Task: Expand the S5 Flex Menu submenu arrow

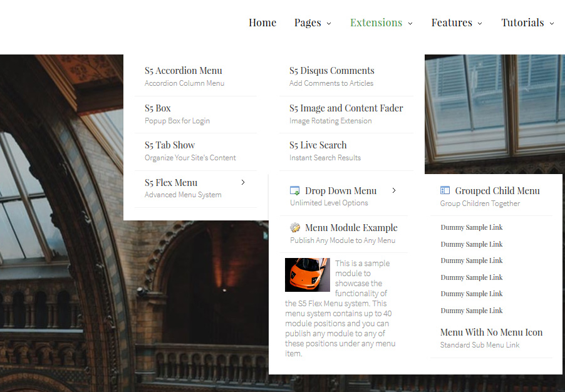Action: [x=243, y=182]
